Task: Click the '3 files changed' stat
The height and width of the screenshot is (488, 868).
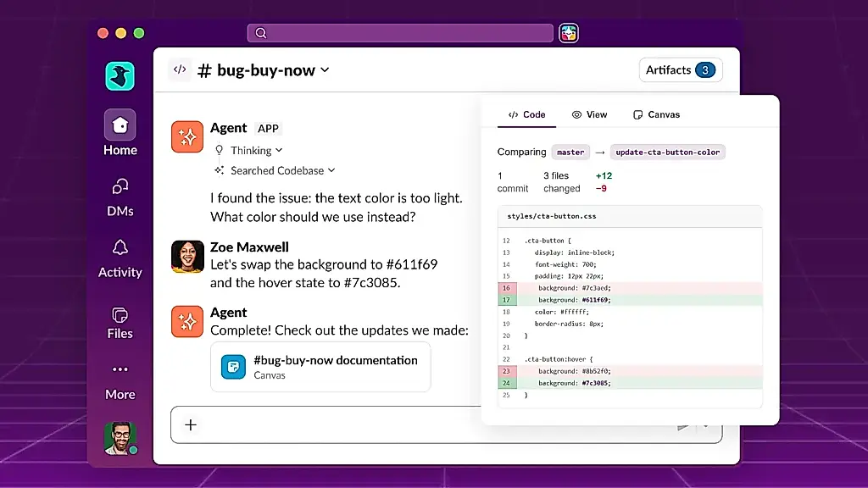Action: (x=561, y=182)
